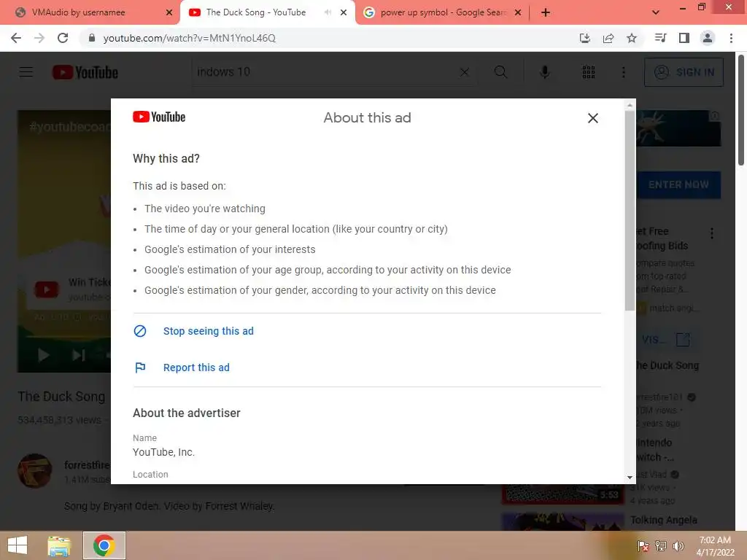
Task: Click the Report this ad link
Action: click(196, 367)
